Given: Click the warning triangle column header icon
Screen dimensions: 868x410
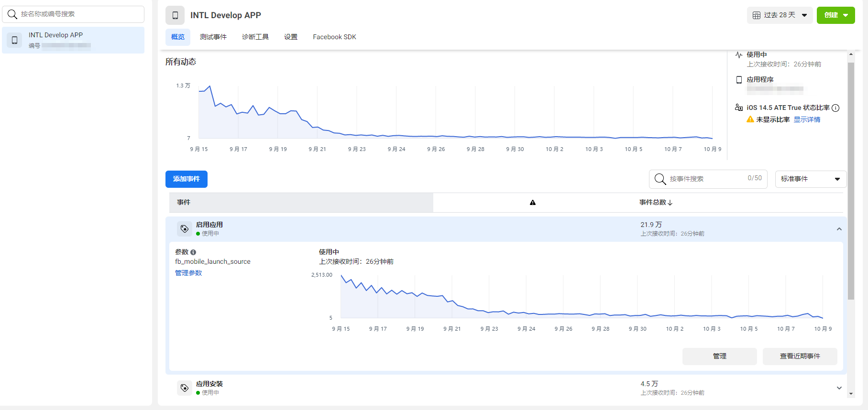Looking at the screenshot, I should tap(533, 203).
